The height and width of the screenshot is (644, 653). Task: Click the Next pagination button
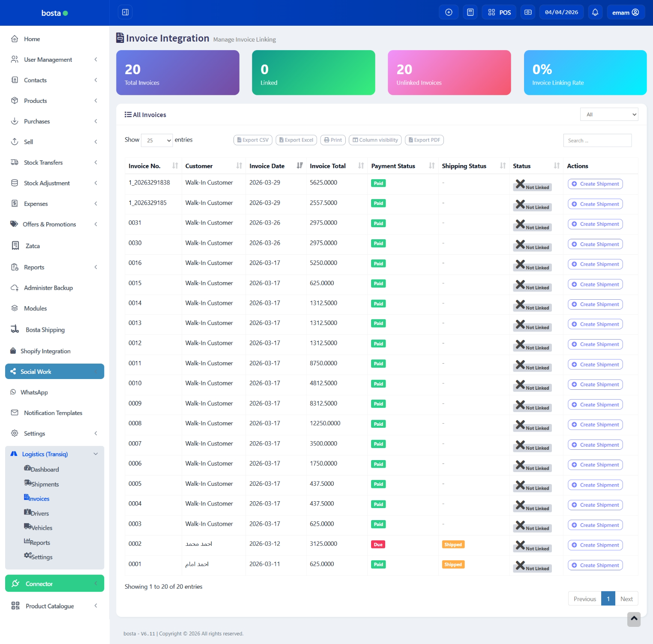click(x=626, y=599)
